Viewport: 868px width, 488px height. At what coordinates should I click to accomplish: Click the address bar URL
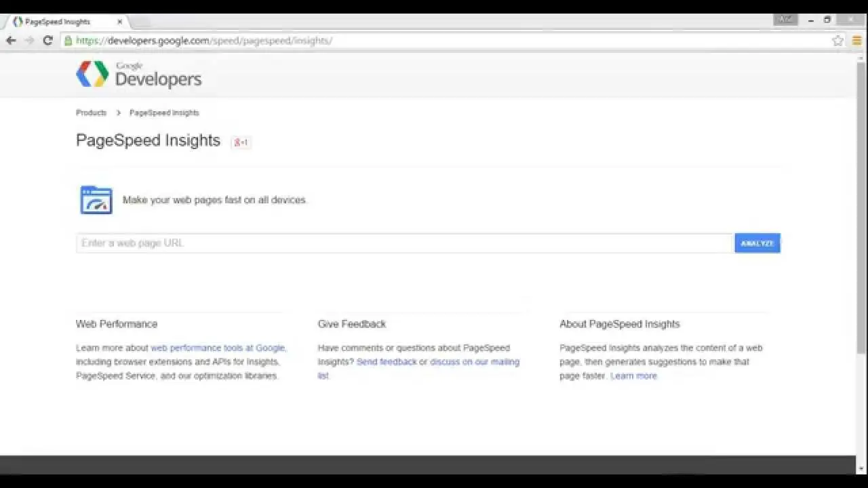tap(204, 41)
